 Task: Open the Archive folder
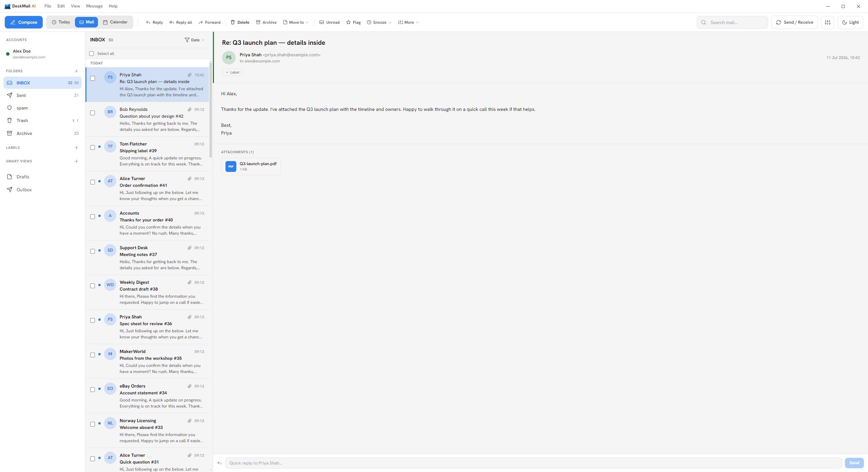[x=42, y=133]
